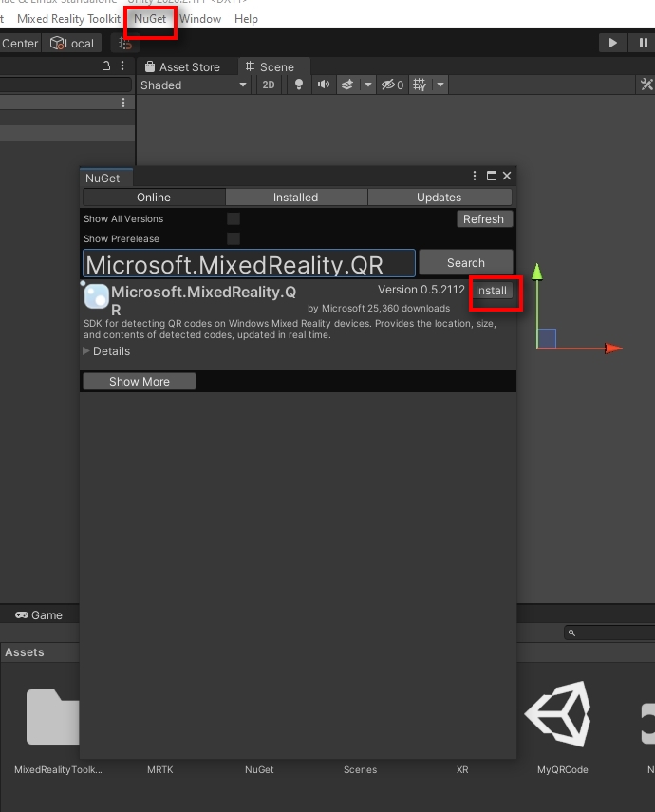The width and height of the screenshot is (655, 812).
Task: Click the blue plane gizmo handle
Action: point(547,338)
